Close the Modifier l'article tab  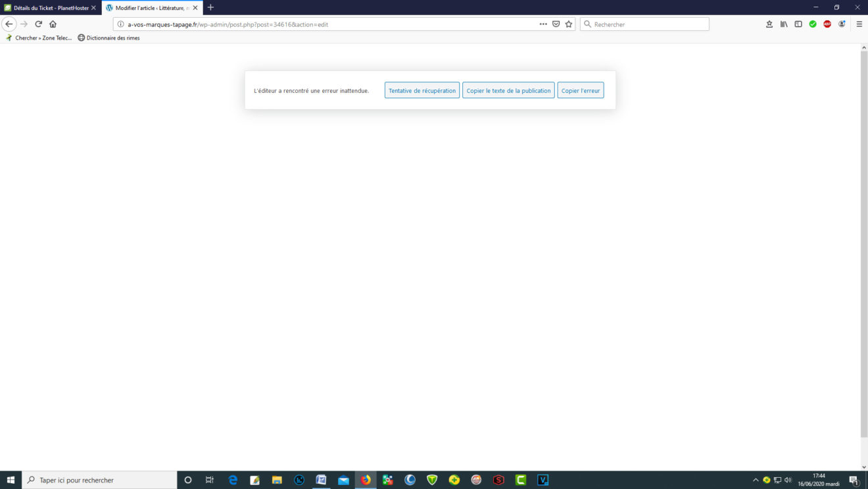(x=195, y=7)
